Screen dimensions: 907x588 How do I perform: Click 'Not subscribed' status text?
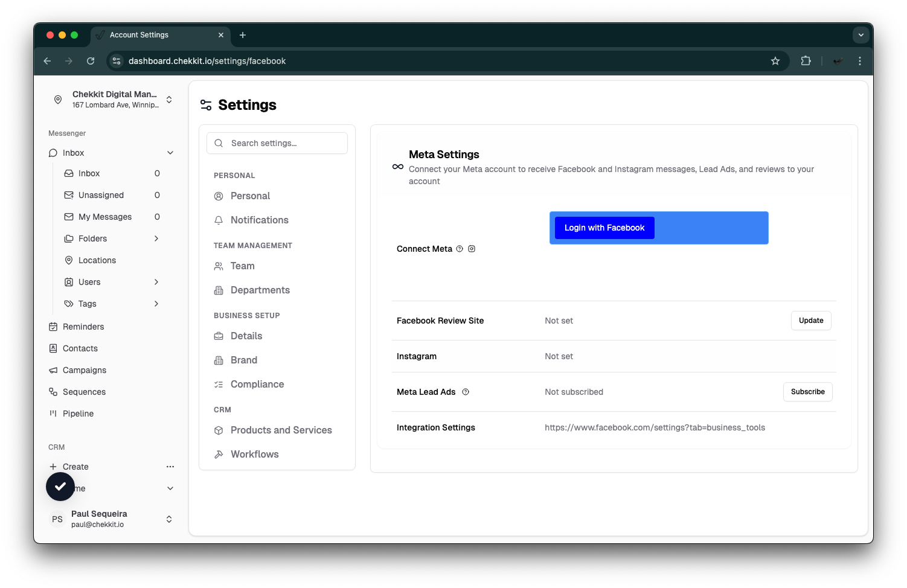tap(574, 392)
